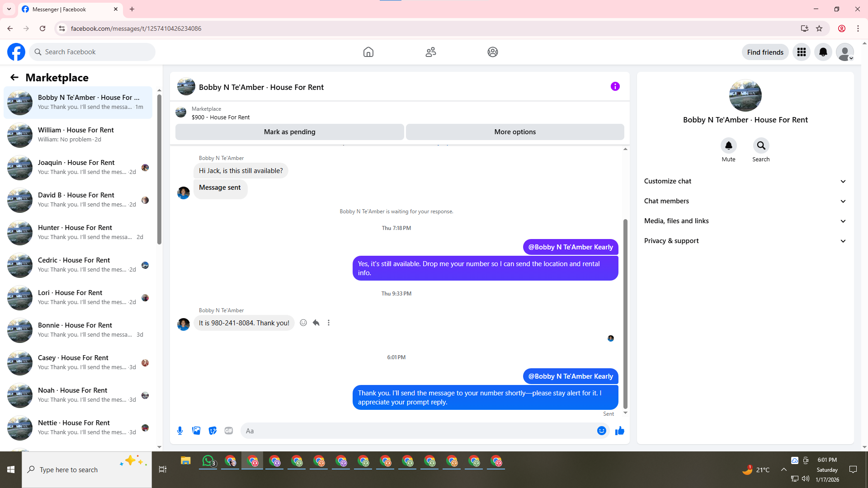Reply to the phone number message
The image size is (868, 488).
click(x=316, y=323)
